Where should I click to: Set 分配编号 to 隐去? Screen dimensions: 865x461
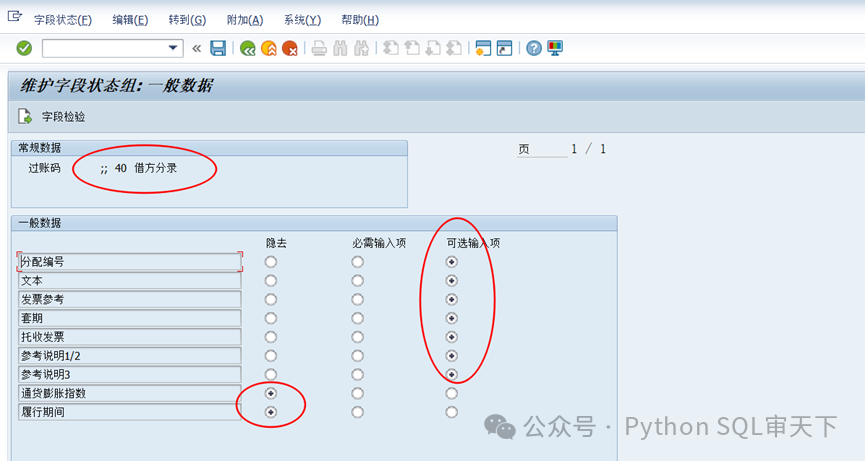270,262
